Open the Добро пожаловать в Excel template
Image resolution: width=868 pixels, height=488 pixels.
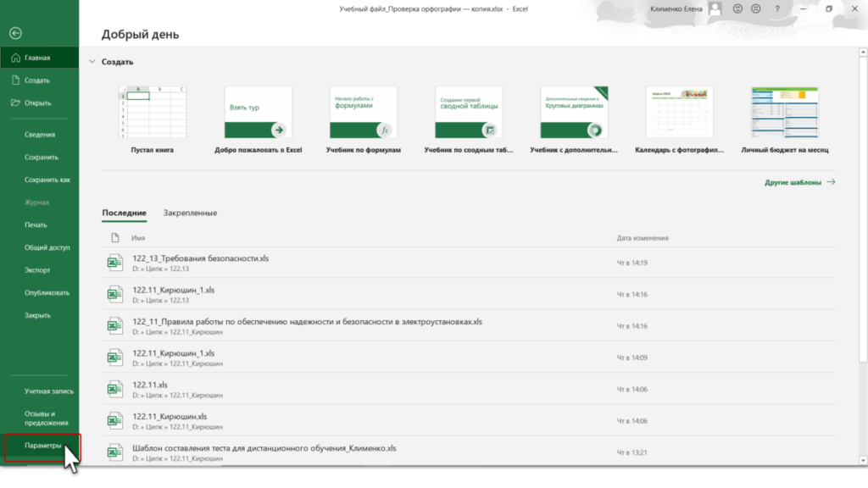click(x=258, y=120)
